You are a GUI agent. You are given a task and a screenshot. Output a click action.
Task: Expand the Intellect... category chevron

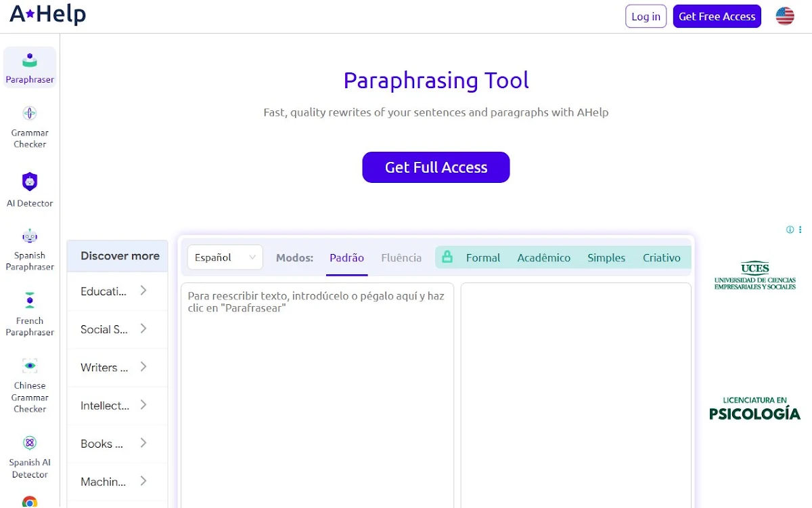tap(143, 404)
